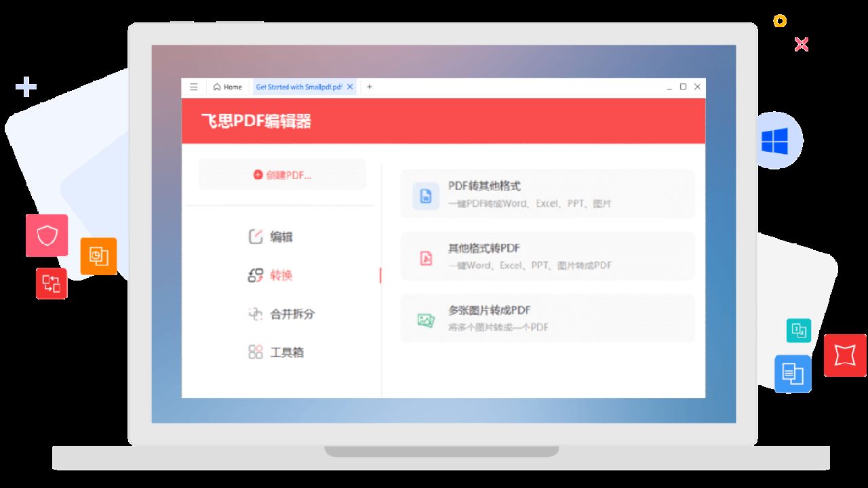This screenshot has width=868, height=488.
Task: Open the hamburger menu icon
Action: (194, 87)
